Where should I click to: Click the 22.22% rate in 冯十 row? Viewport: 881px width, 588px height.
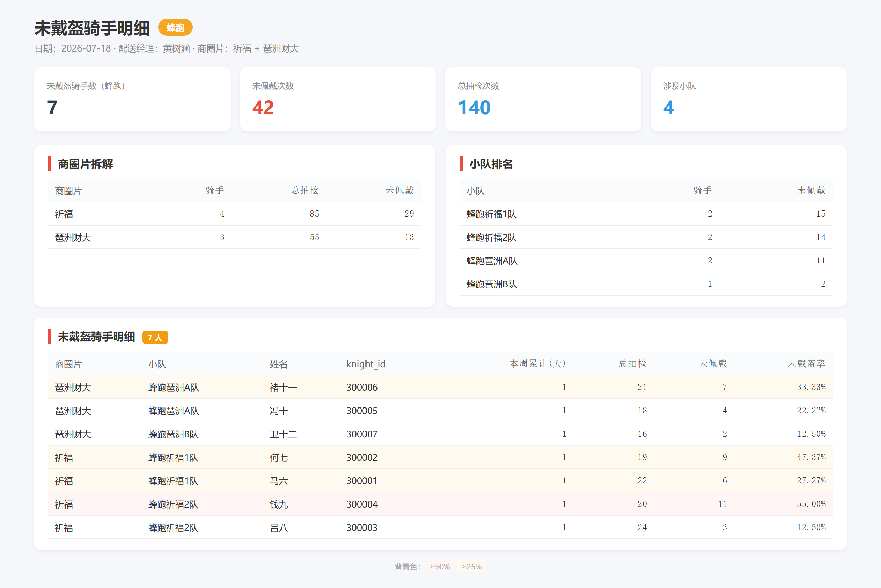(x=811, y=410)
